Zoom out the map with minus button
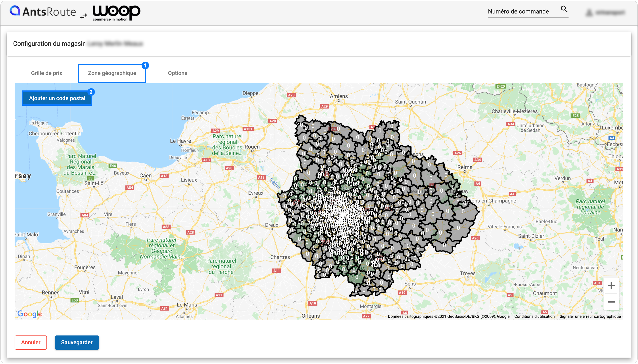Image resolution: width=638 pixels, height=364 pixels. coord(611,302)
